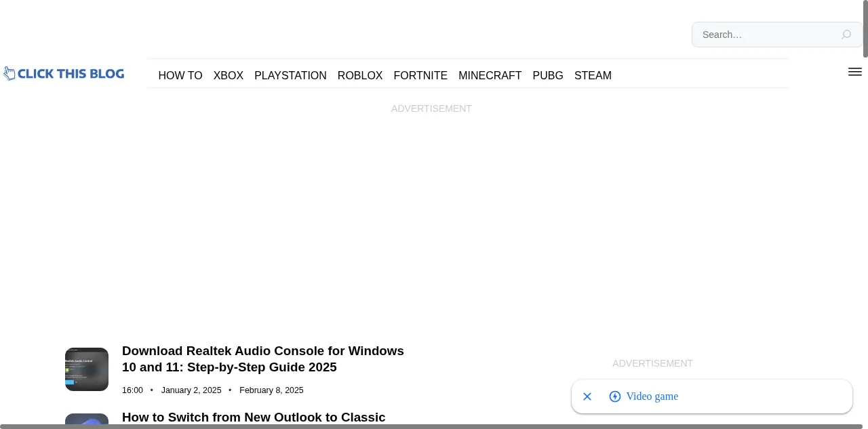Open the hamburger menu icon
868x429 pixels.
click(x=855, y=72)
